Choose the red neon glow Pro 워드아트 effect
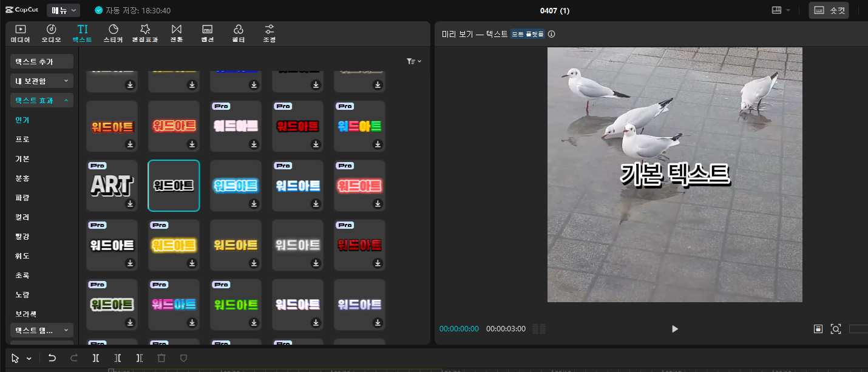The width and height of the screenshot is (868, 372). coord(359,186)
